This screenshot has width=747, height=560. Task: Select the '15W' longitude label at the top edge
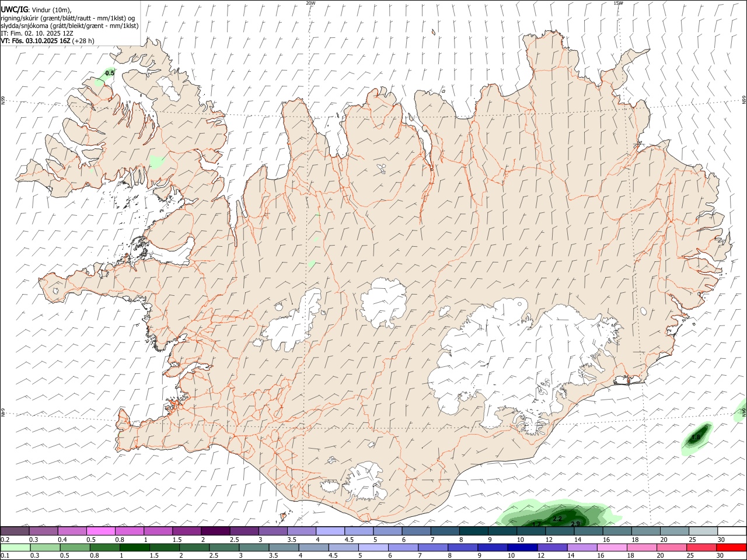click(x=619, y=3)
